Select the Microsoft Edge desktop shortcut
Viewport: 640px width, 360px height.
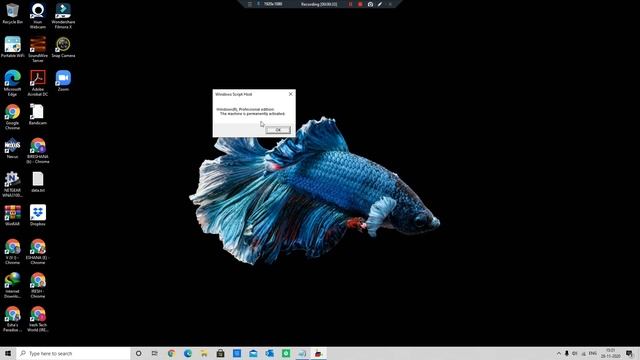pyautogui.click(x=12, y=83)
